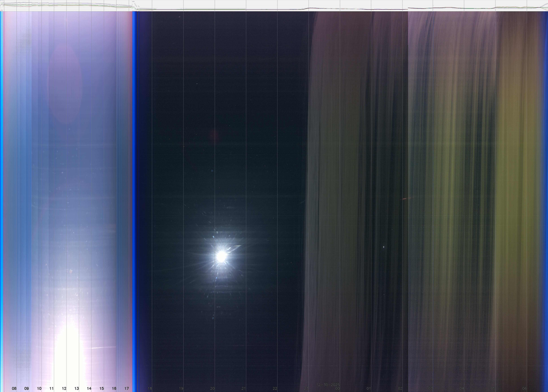This screenshot has height=392, width=548.
Task: Click the small bright star near 01 hour
Action: pos(383,247)
